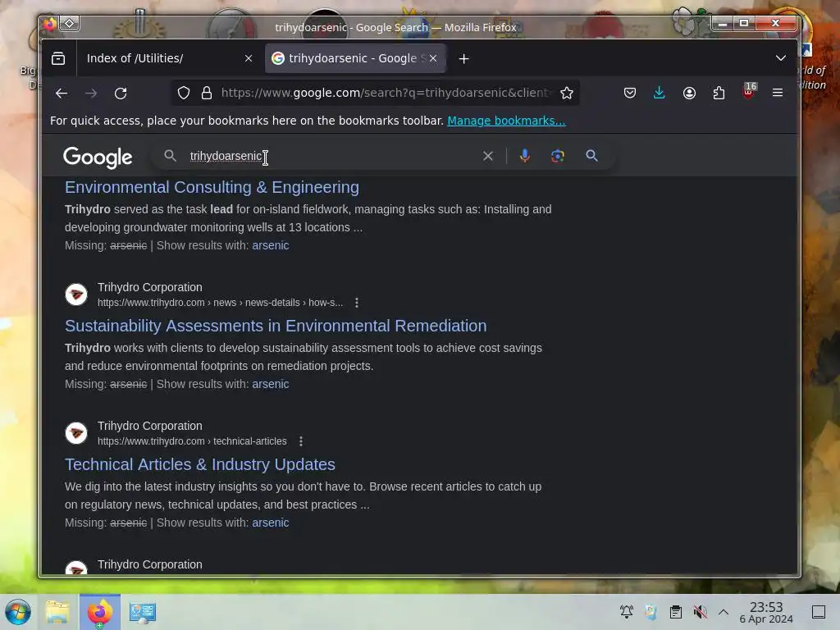The height and width of the screenshot is (630, 840).
Task: Select the trihydoarsenic Google Search tab
Action: [354, 58]
